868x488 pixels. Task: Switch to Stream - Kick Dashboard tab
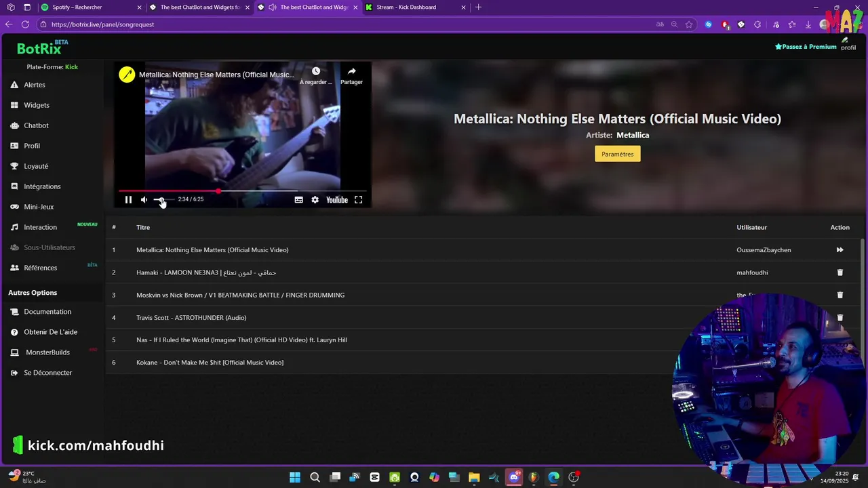415,7
